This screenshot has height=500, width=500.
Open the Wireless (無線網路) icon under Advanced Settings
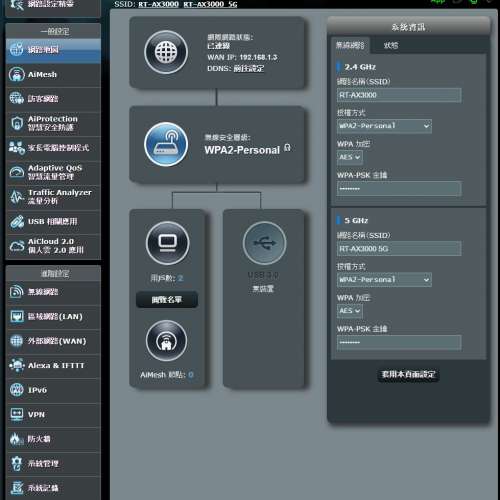pyautogui.click(x=17, y=292)
